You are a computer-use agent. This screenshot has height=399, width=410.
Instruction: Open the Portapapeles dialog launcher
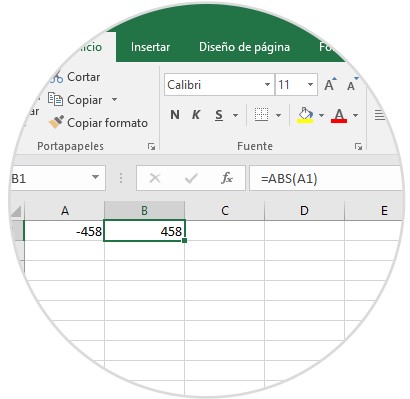pos(152,146)
